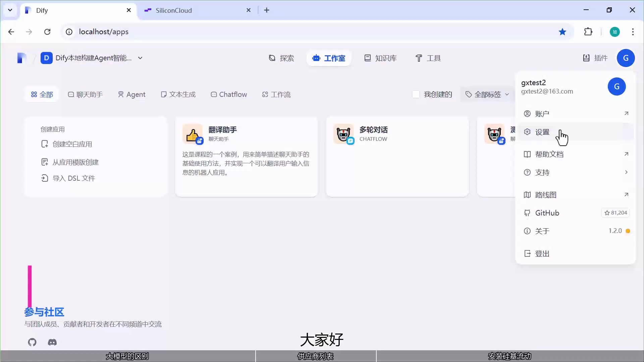Image resolution: width=644 pixels, height=362 pixels.
Task: View site information icon beside URL
Action: [x=69, y=32]
